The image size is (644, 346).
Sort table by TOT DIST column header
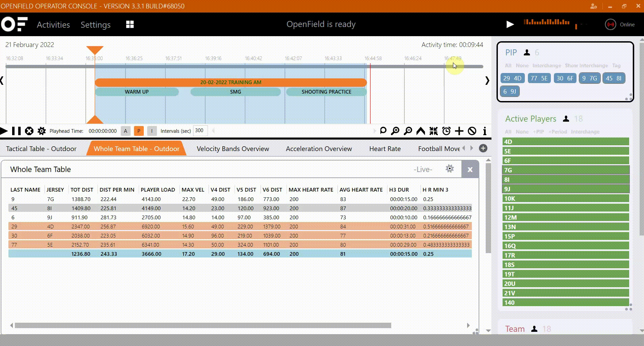pos(82,190)
